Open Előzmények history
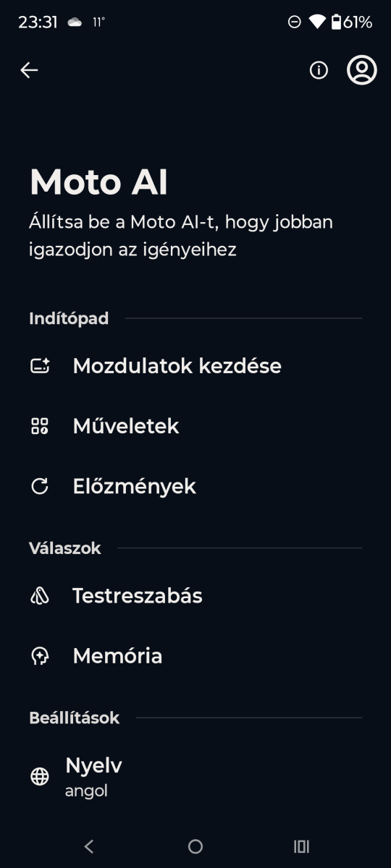Viewport: 391px width, 868px height. pos(195,487)
